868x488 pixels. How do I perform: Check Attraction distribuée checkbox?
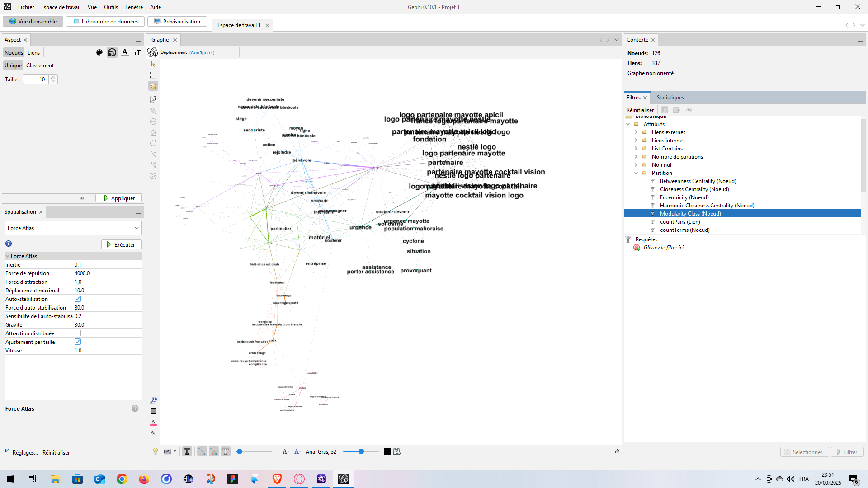click(78, 333)
